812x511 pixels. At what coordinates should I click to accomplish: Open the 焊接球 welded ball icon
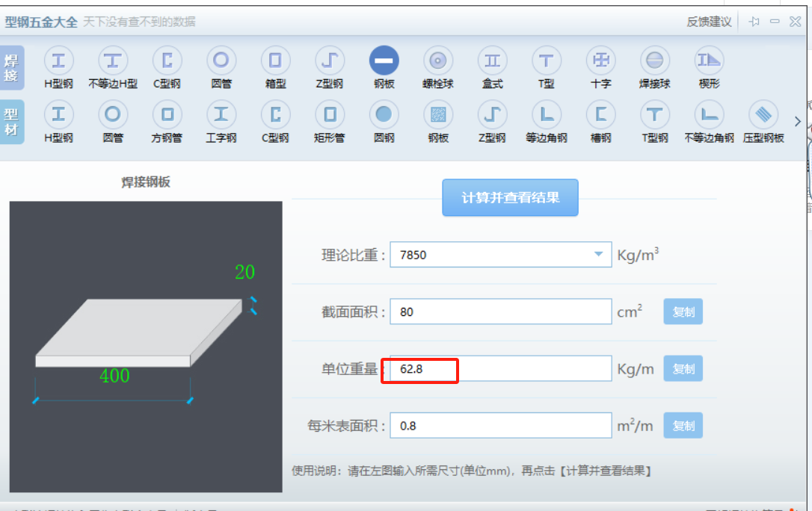654,61
